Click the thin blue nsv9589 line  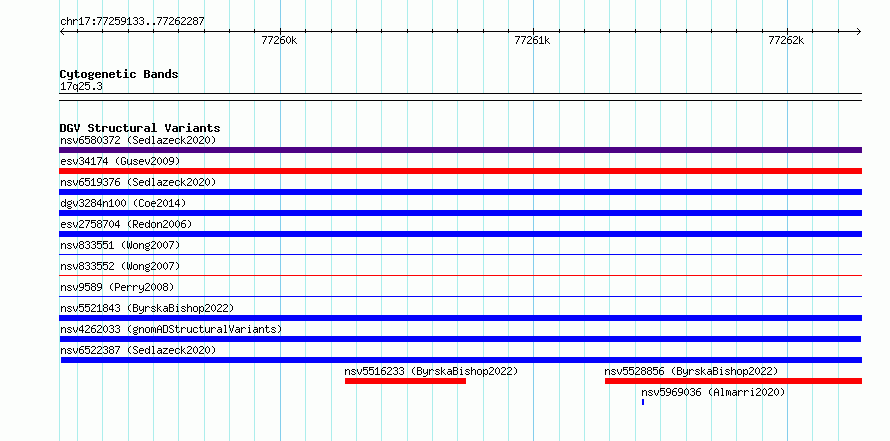coord(460,297)
